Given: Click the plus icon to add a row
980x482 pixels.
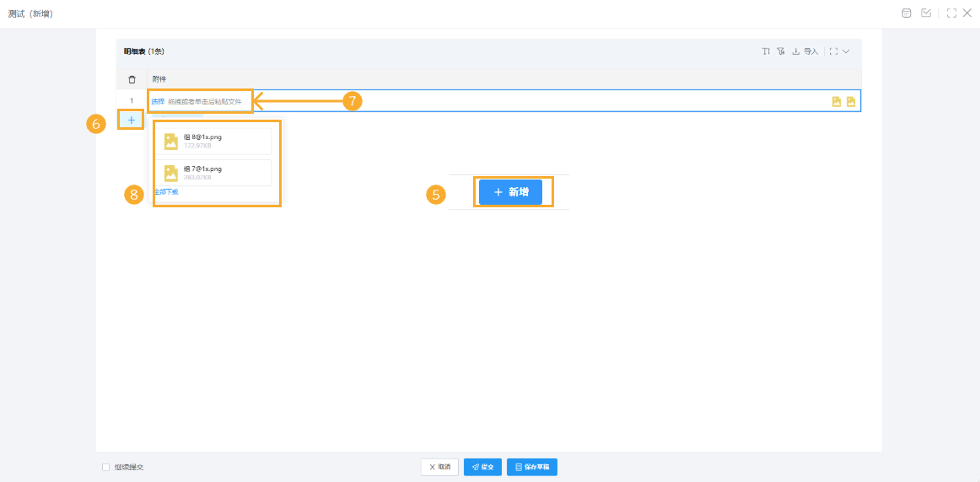Looking at the screenshot, I should click(131, 121).
